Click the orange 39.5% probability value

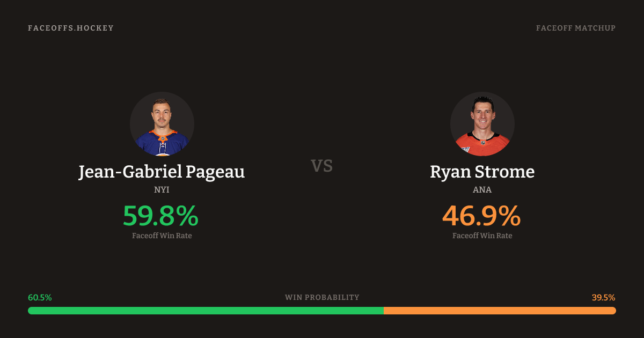[x=603, y=297]
